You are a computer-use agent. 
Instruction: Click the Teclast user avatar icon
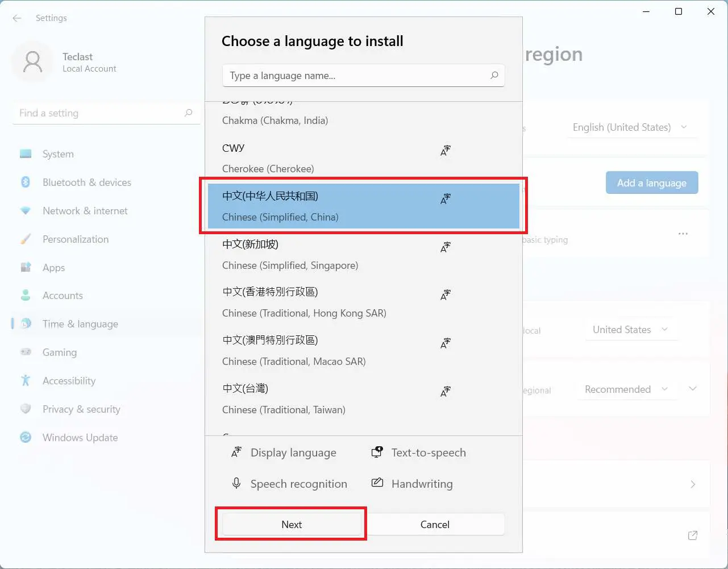[33, 62]
